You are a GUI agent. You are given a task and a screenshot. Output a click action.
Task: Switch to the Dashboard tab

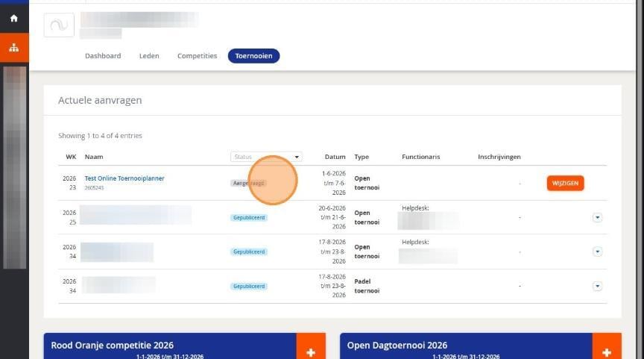(103, 56)
